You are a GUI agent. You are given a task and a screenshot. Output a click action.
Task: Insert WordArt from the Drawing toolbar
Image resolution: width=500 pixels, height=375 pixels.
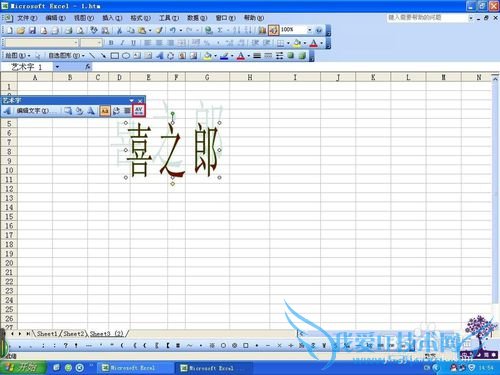tap(160, 56)
